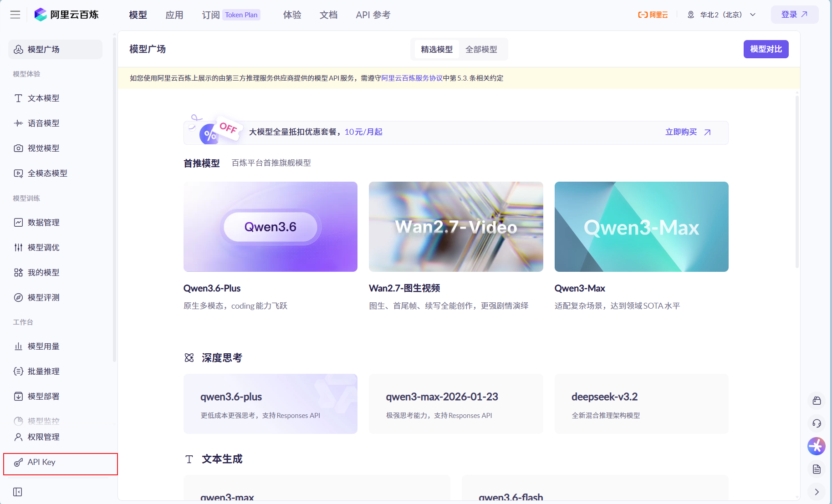The height and width of the screenshot is (504, 832).
Task: Click the 登录 button
Action: [794, 14]
